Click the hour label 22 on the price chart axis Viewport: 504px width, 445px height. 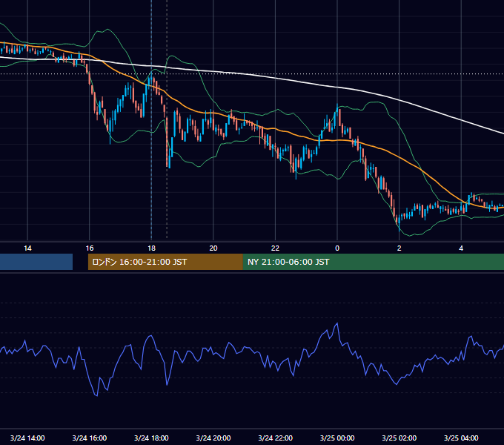[275, 248]
